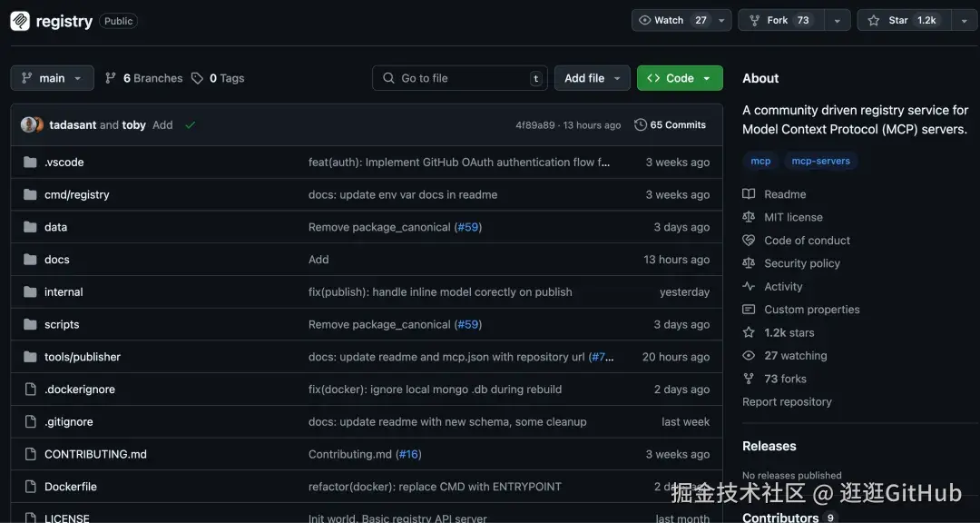Click the Go to file search box
The image size is (980, 523).
pyautogui.click(x=459, y=78)
